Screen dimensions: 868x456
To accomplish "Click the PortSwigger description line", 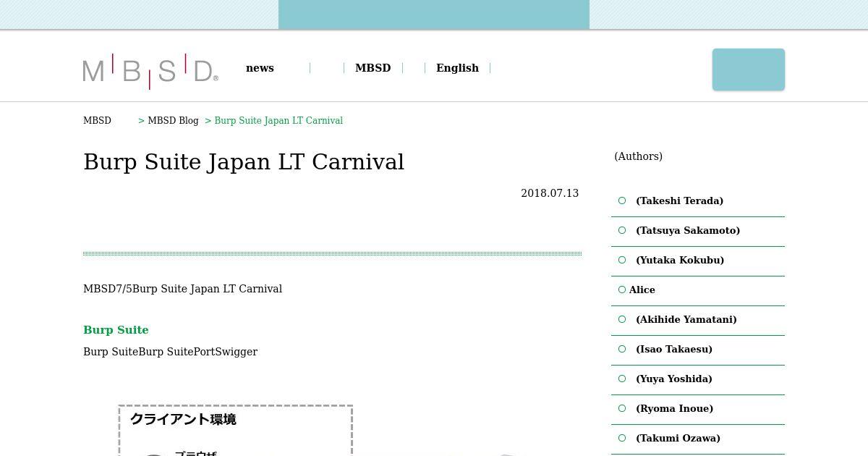I will click(170, 352).
